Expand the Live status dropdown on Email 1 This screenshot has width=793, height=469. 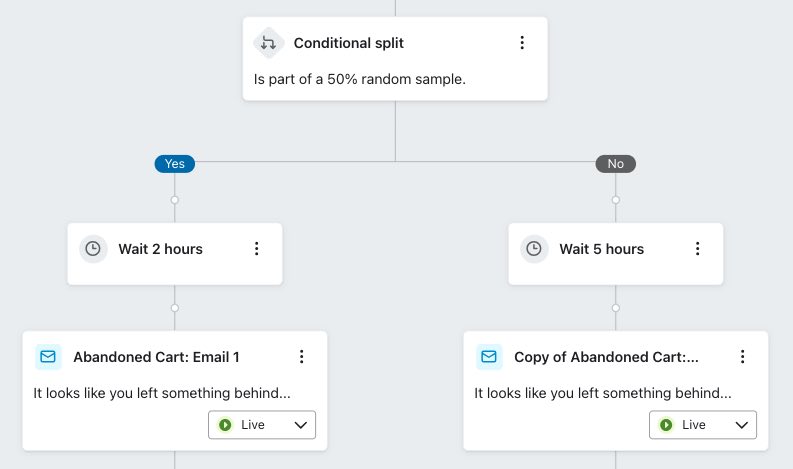click(262, 424)
